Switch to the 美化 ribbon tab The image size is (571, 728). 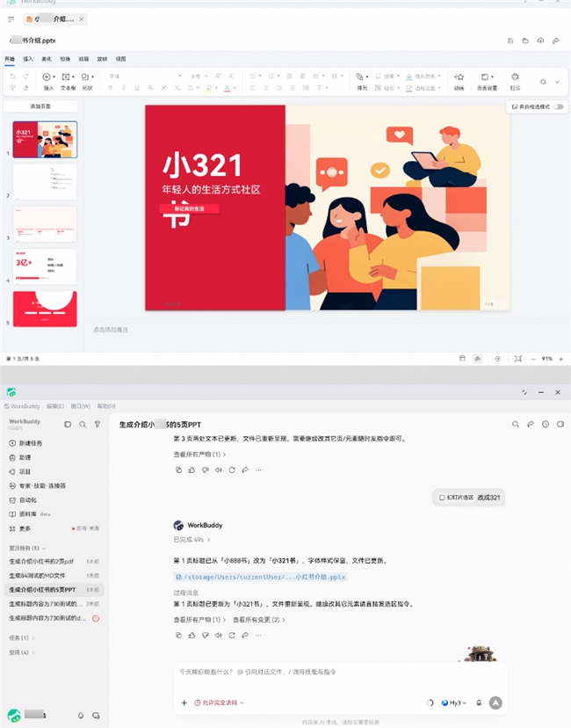[x=47, y=59]
